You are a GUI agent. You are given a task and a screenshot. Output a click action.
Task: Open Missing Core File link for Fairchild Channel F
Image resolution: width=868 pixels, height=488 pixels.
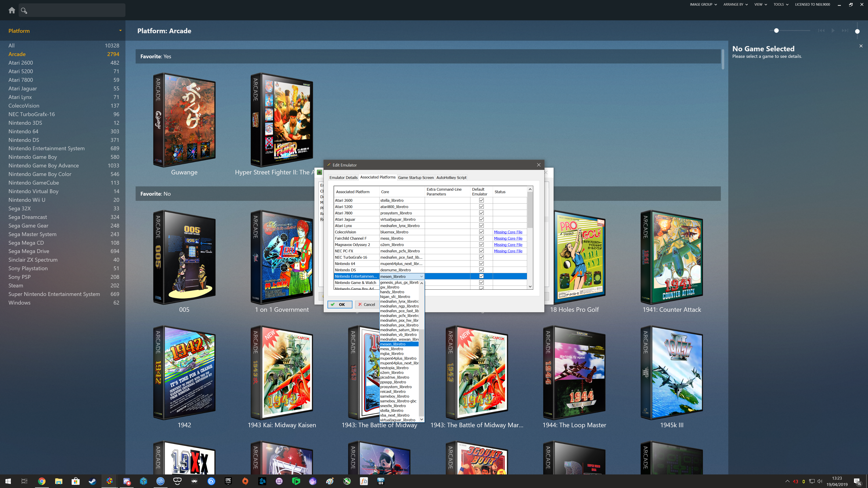[508, 238]
